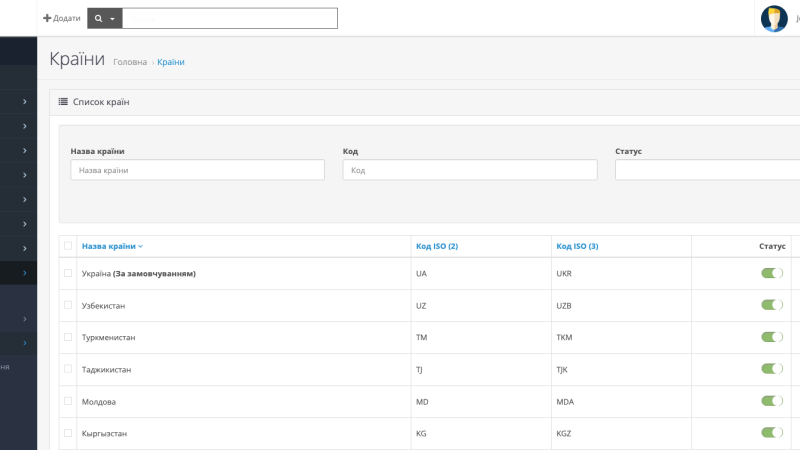The width and height of the screenshot is (800, 450).
Task: Open the Статус filter dropdown
Action: [708, 170]
